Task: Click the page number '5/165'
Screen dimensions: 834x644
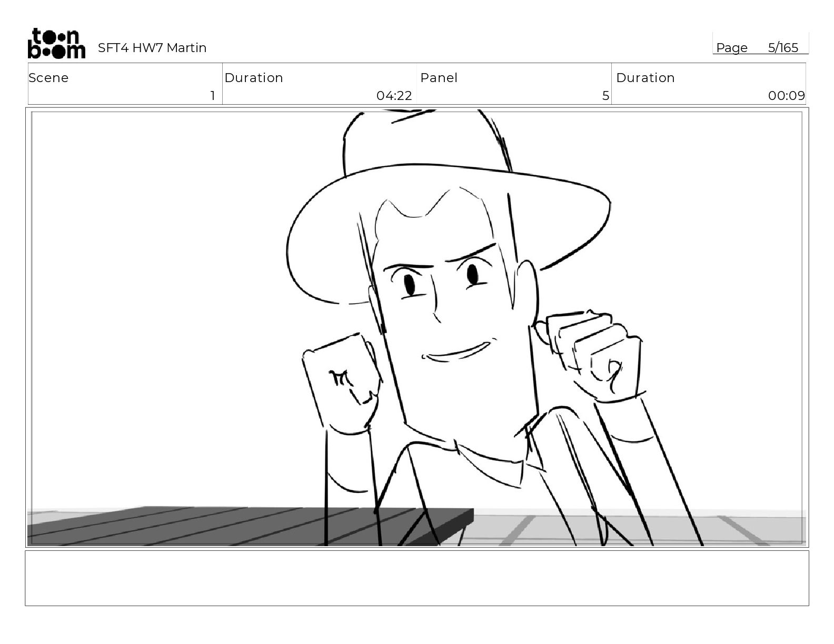Action: click(783, 48)
